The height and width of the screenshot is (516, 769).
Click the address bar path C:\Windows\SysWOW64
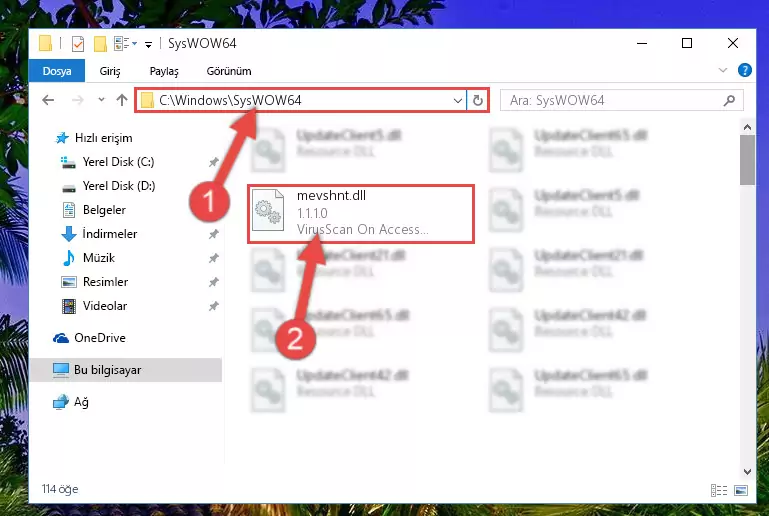[x=230, y=100]
